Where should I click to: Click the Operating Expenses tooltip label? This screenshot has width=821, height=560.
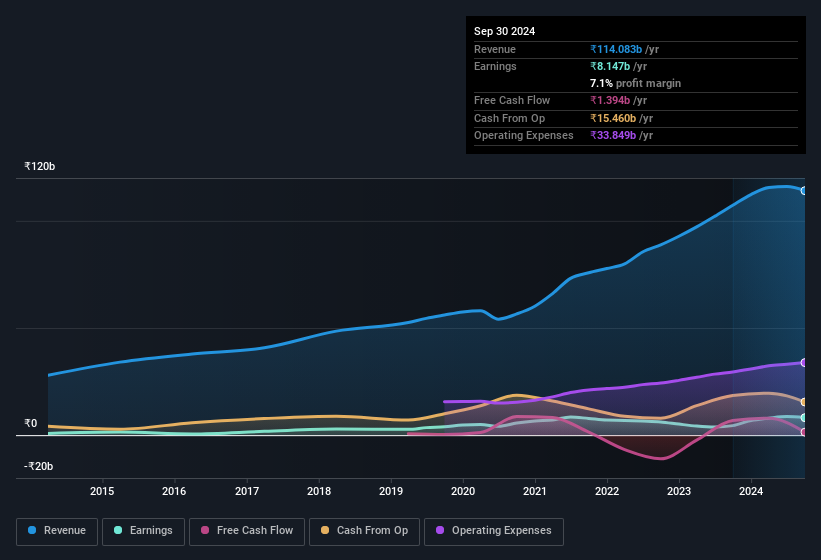(x=524, y=136)
